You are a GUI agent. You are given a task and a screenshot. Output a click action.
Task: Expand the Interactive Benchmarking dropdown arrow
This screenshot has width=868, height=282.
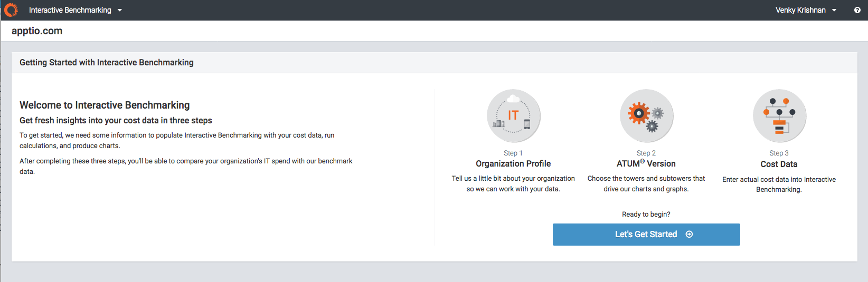pos(120,10)
